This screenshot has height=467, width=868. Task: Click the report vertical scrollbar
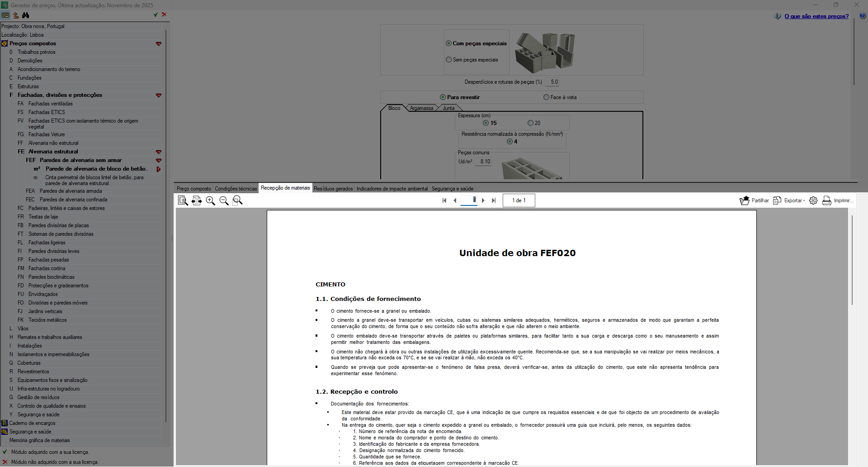pyautogui.click(x=852, y=260)
